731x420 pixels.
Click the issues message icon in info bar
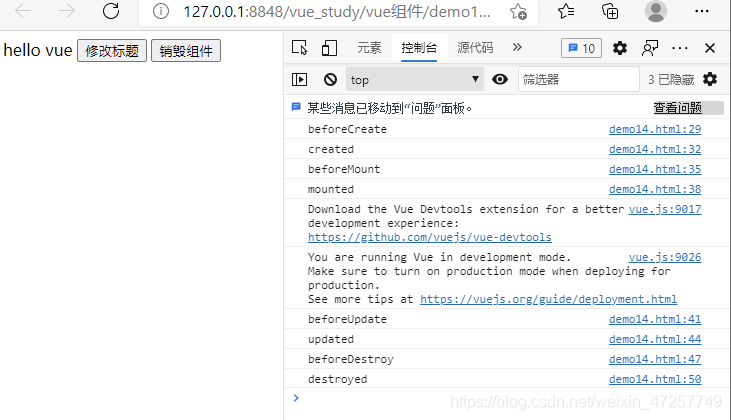pos(296,107)
